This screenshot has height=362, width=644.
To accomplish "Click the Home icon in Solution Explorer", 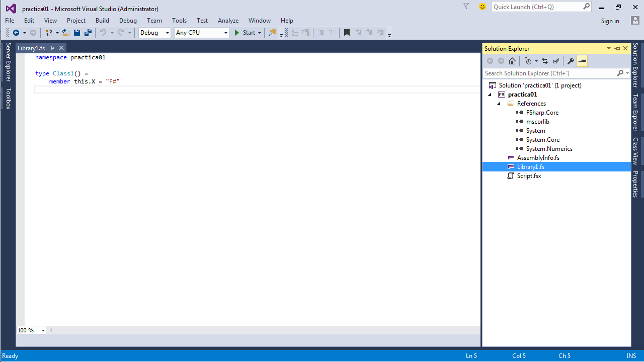I will 512,61.
